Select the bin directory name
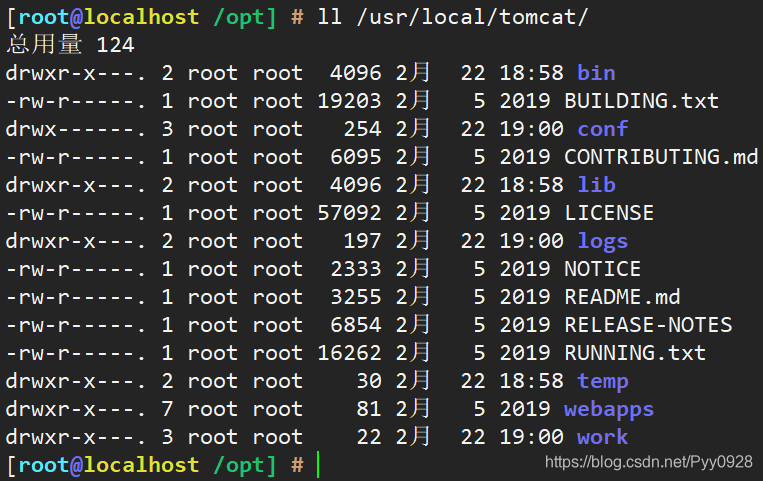This screenshot has width=763, height=481. [596, 73]
